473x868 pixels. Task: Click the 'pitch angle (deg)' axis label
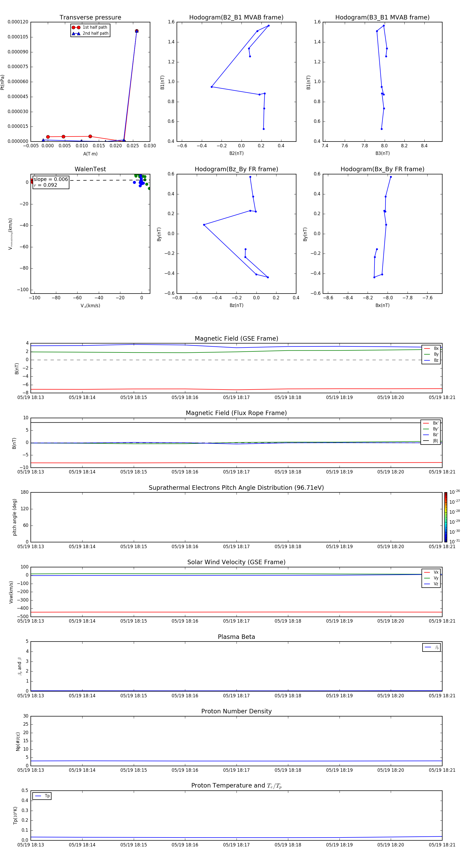tap(14, 517)
